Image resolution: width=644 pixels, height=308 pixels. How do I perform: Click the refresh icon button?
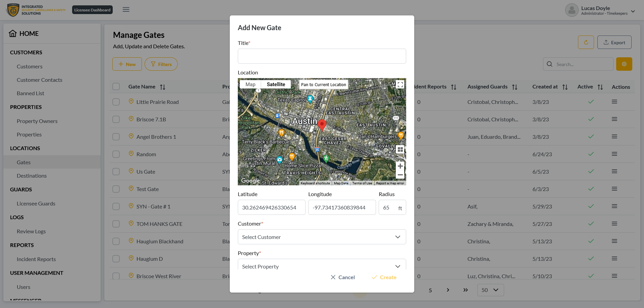[586, 42]
